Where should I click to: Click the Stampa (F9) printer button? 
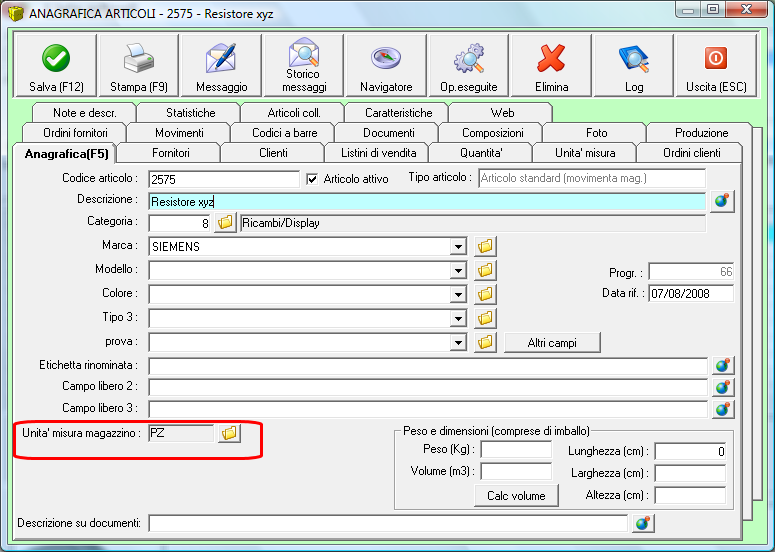point(139,65)
